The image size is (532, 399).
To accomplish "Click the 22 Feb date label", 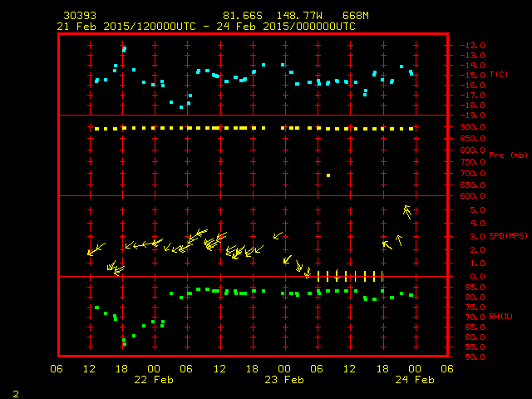I will 154,380.
